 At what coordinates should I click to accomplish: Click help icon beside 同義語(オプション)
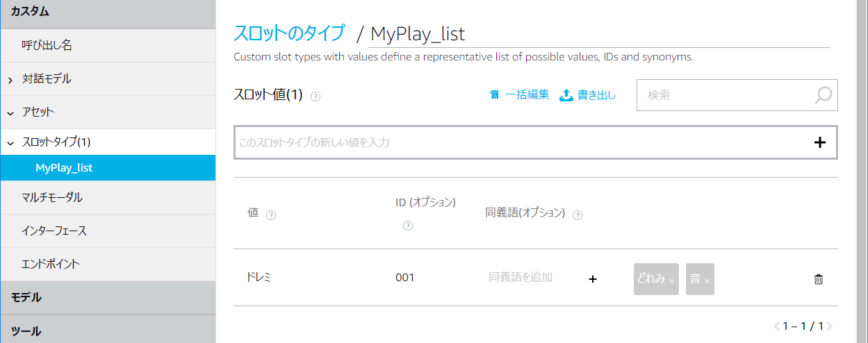click(578, 215)
